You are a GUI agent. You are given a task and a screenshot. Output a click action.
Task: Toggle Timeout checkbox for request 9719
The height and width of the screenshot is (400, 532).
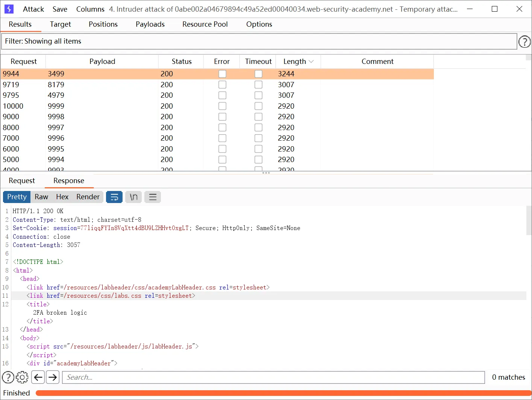pos(258,85)
